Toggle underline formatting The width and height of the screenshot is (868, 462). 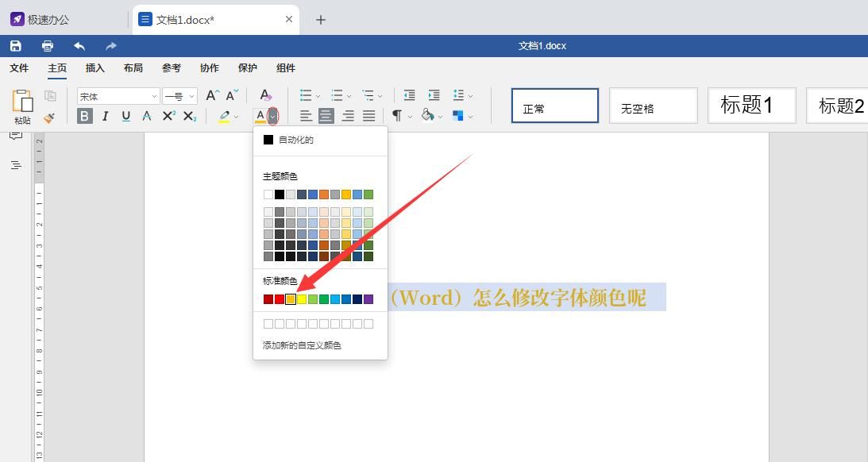125,116
